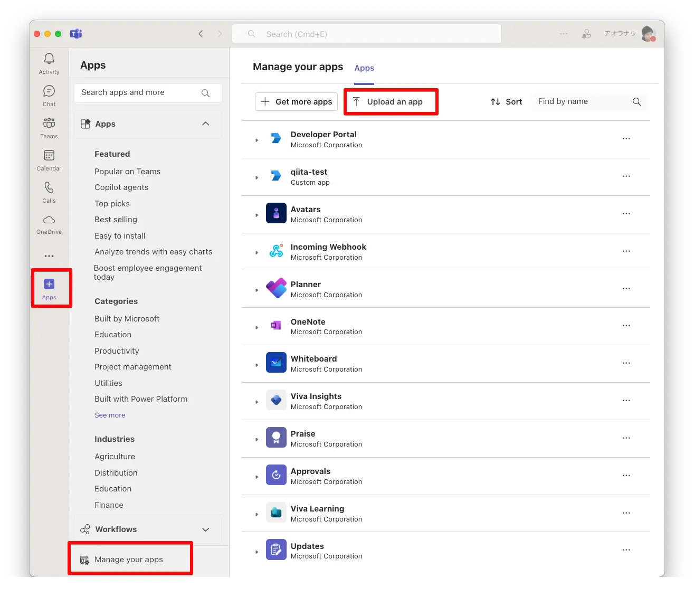694x616 pixels.
Task: Open more options for Updates
Action: 626,550
